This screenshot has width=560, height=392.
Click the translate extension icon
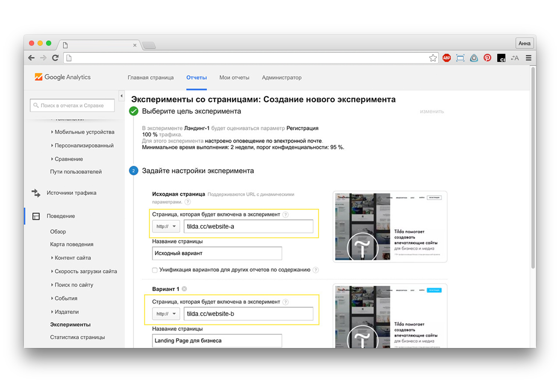coord(515,58)
